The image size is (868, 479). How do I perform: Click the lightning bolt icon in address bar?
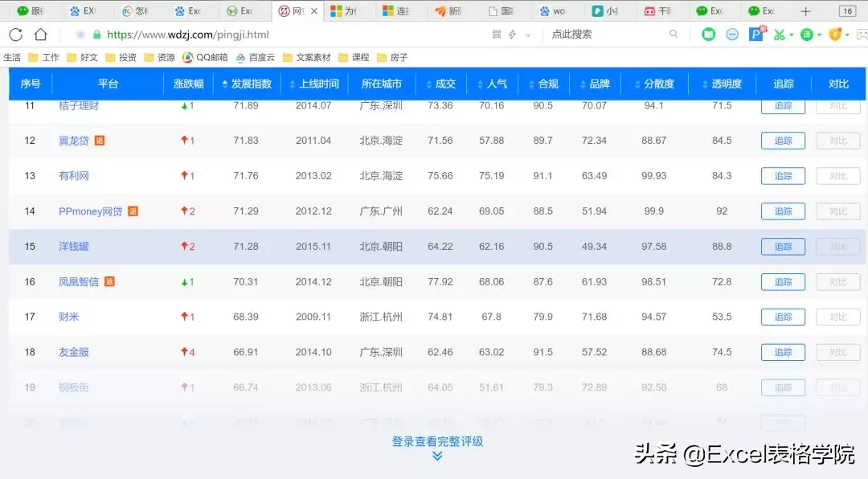tap(513, 35)
